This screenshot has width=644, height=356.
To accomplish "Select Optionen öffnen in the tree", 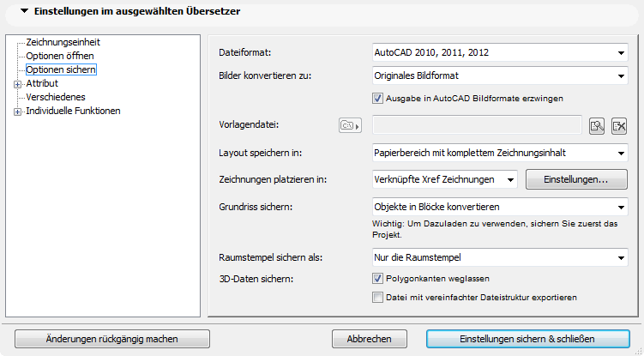I will coord(60,56).
